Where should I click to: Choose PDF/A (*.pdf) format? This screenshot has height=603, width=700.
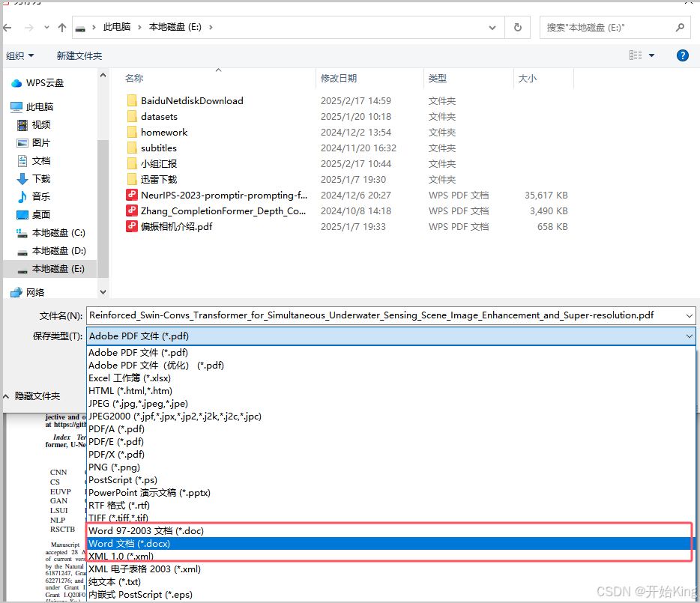(x=390, y=429)
